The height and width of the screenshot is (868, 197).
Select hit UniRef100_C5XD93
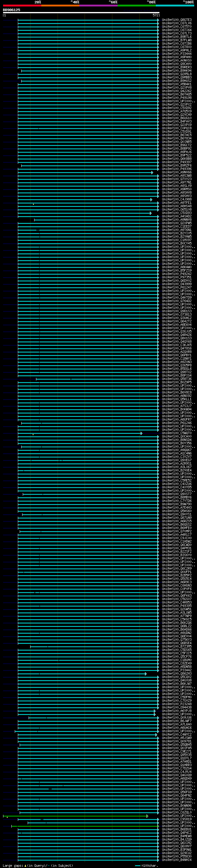[x=177, y=213]
